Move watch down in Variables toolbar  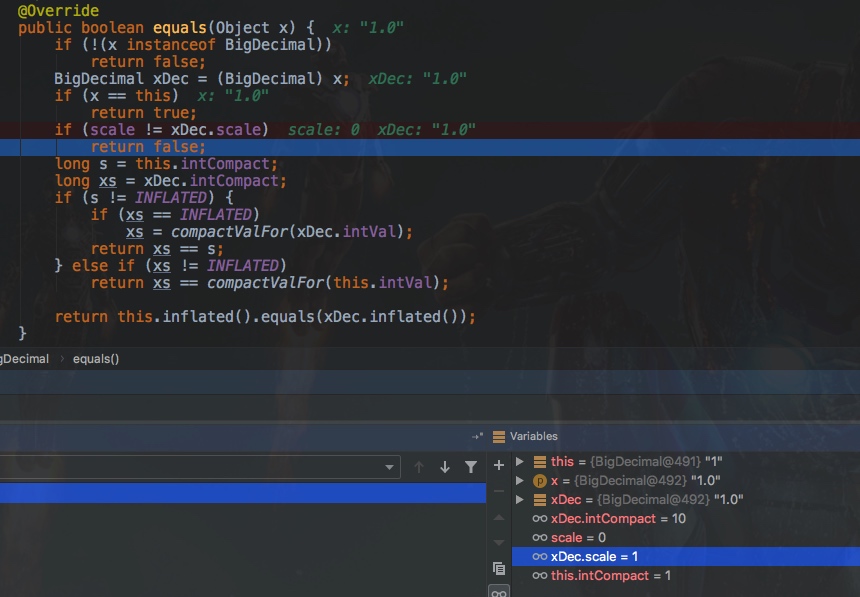click(499, 542)
